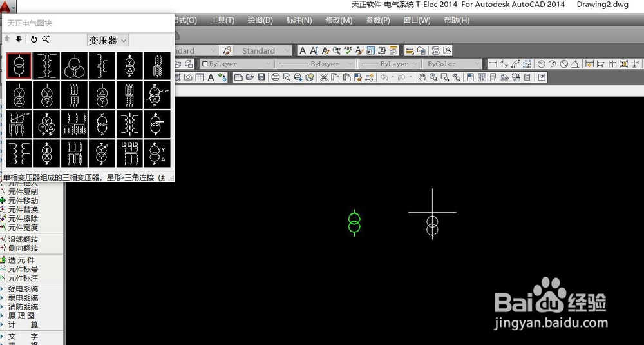644x345 pixels.
Task: Open the 标注(N) menu
Action: [299, 20]
